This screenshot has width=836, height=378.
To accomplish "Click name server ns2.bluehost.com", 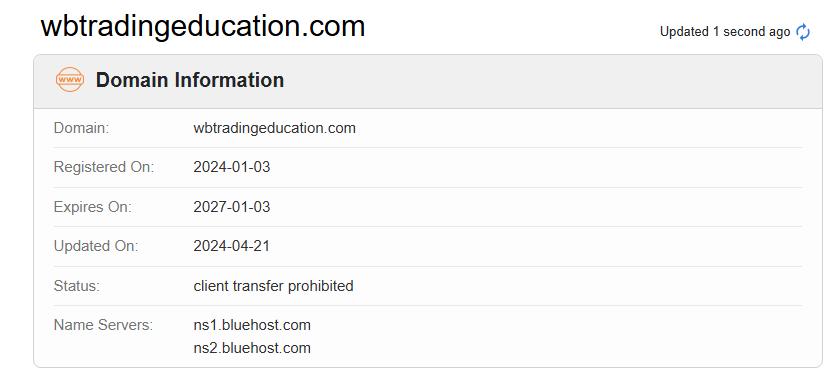I will [x=252, y=349].
